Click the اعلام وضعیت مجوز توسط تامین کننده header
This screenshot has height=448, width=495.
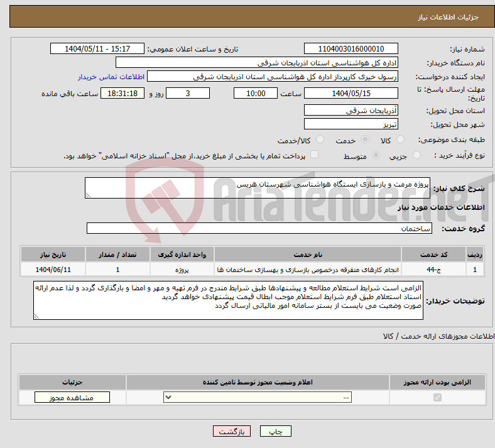(x=258, y=382)
